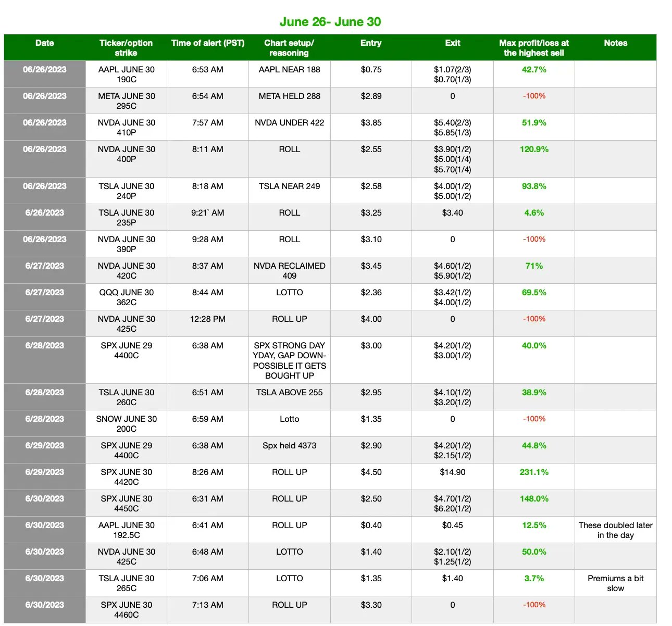
Task: Click the -100% loss for META JUNE 30 295C
Action: point(533,96)
